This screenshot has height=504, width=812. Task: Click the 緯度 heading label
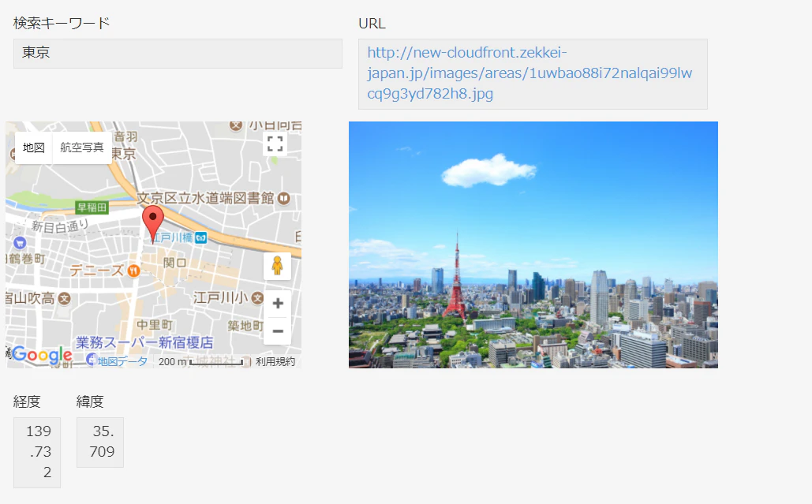point(90,401)
